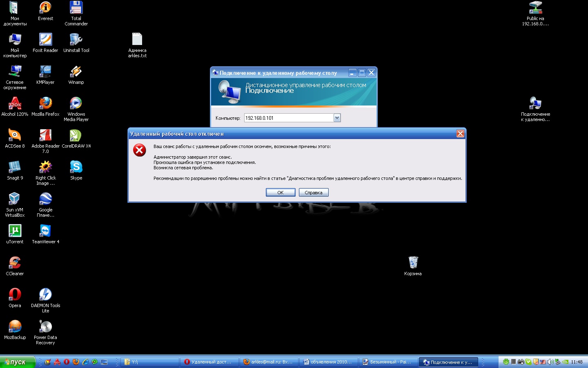Select the ACDSee 8 desktop icon
588x368 pixels.
(x=15, y=139)
